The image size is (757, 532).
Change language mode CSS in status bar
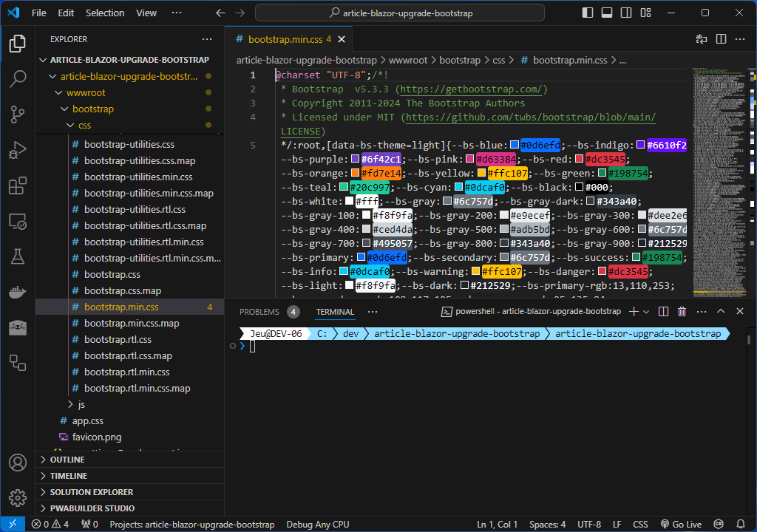point(640,525)
